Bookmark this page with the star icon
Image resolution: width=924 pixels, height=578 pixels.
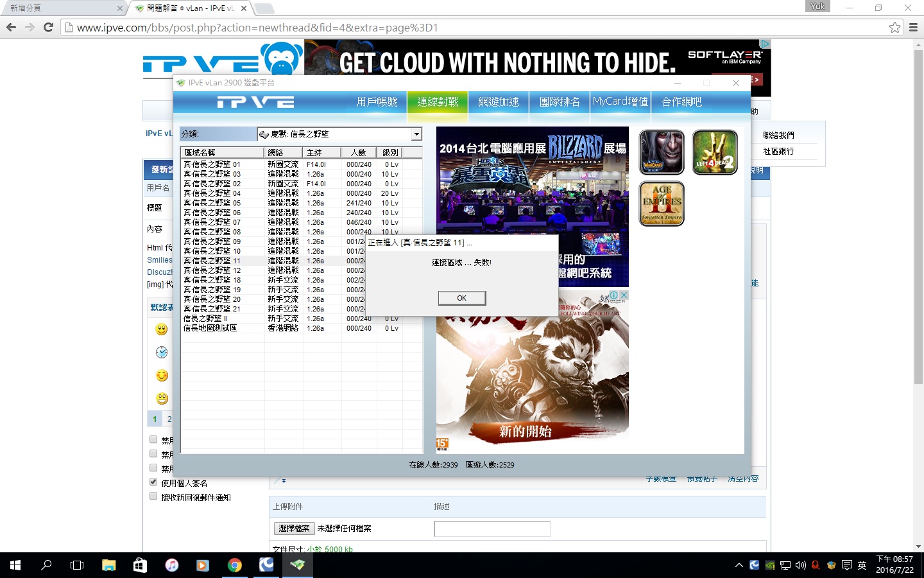click(894, 28)
